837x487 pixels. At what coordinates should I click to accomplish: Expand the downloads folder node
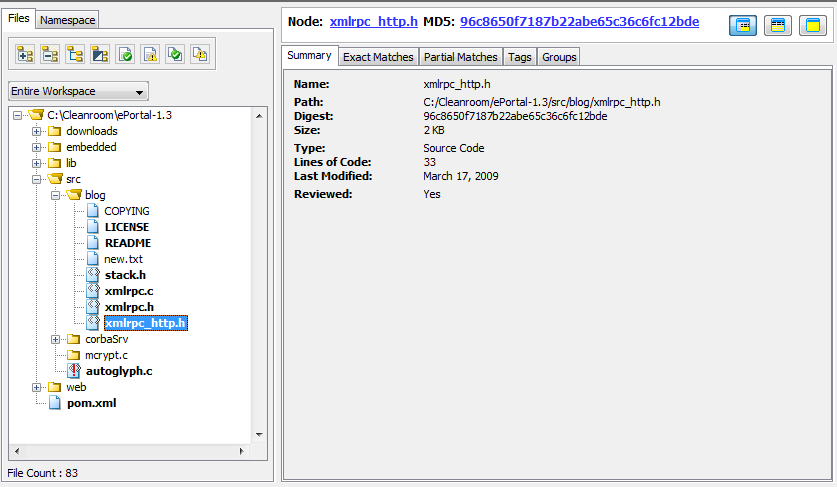(37, 131)
